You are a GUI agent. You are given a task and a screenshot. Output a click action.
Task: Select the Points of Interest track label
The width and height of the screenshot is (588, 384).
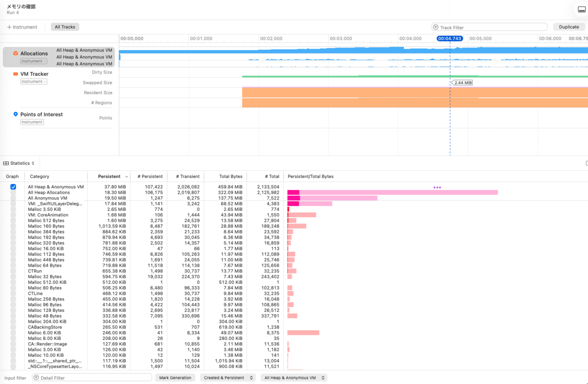tap(42, 114)
